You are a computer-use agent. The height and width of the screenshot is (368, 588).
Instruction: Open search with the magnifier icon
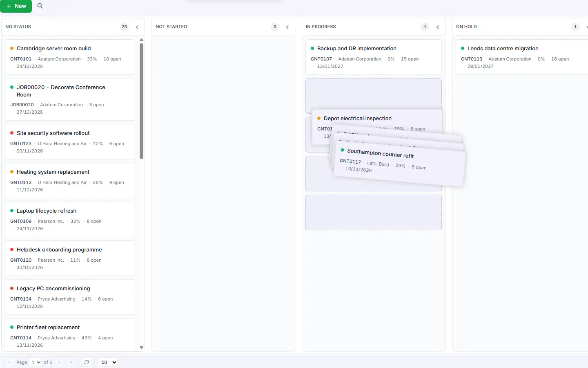coord(40,6)
